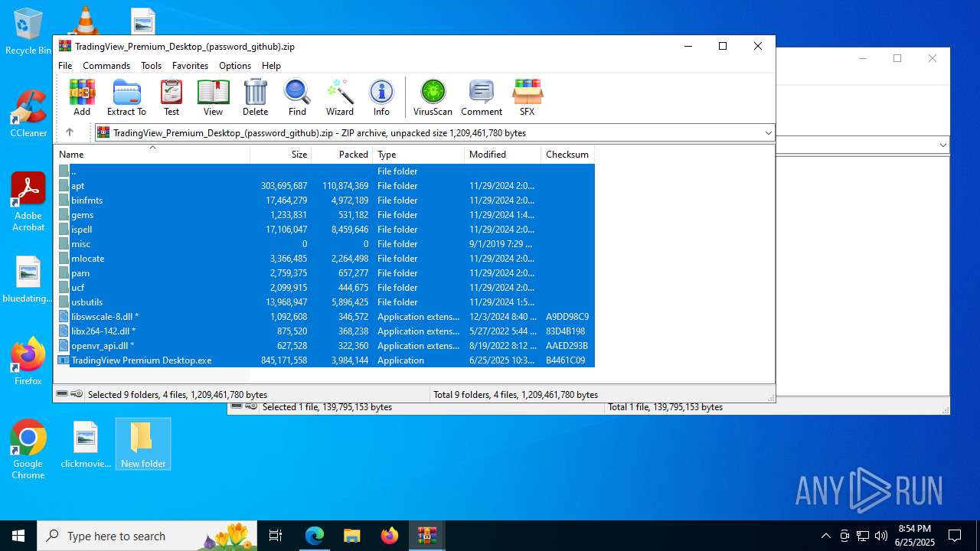
Task: Go up one level arrow button
Action: [69, 132]
